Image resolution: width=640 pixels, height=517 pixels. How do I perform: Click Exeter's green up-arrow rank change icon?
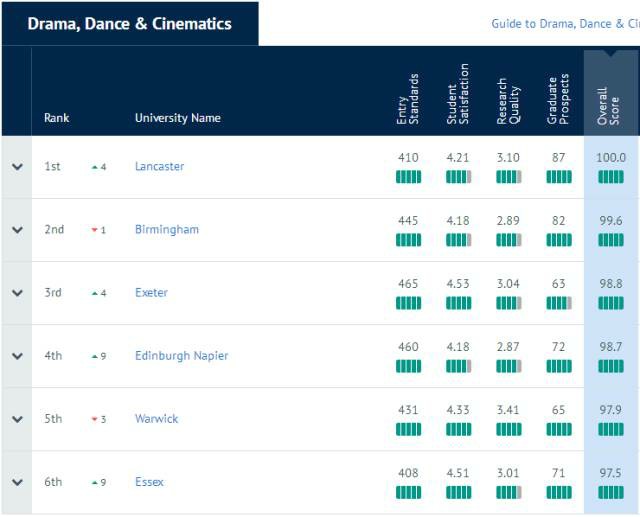click(95, 293)
